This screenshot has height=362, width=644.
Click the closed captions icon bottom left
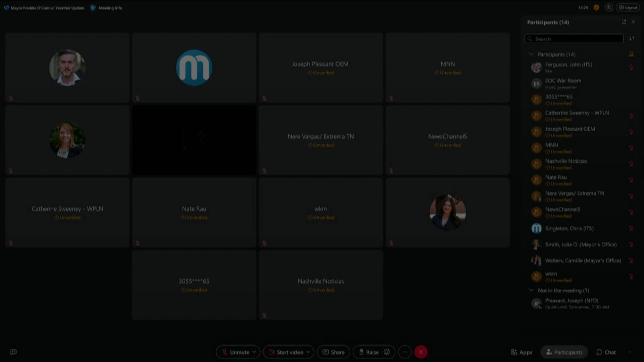(13, 352)
